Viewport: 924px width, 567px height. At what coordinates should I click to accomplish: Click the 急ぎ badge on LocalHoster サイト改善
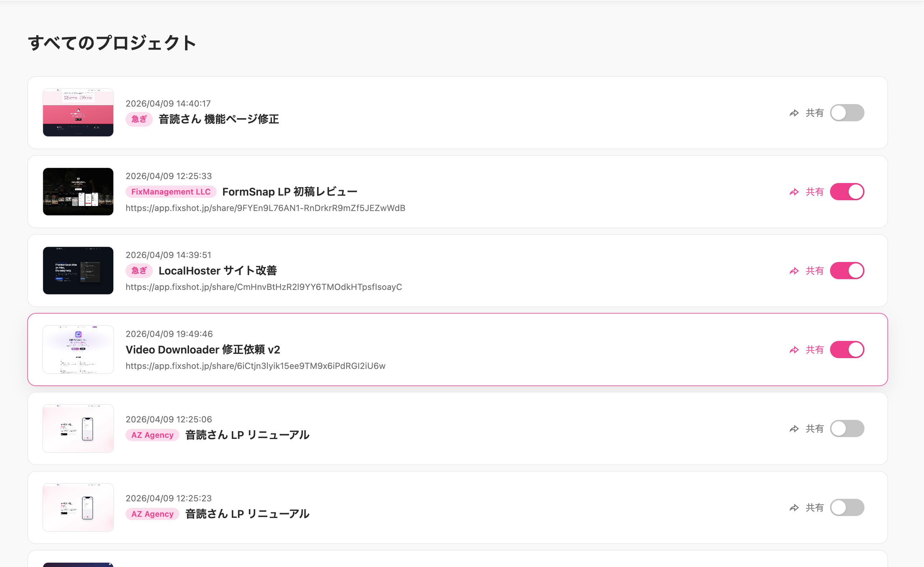(138, 271)
